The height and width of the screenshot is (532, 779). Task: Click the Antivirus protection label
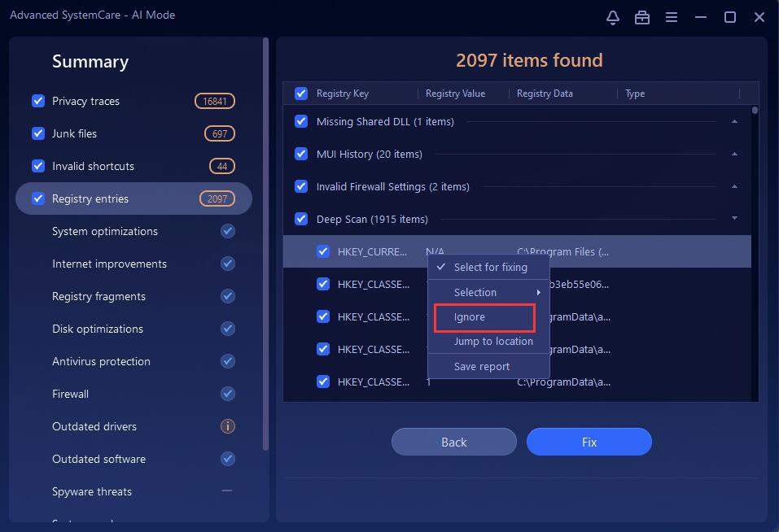point(102,361)
